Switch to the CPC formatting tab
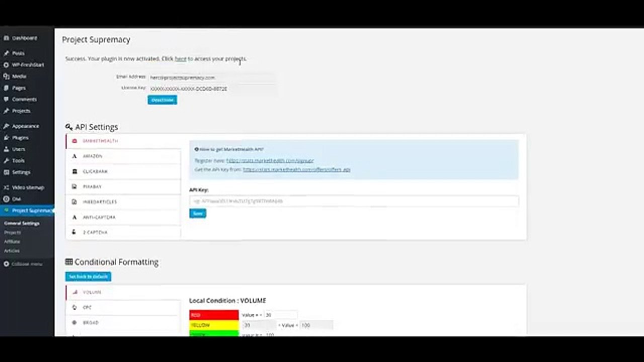Image resolution: width=644 pixels, height=362 pixels. click(x=123, y=307)
